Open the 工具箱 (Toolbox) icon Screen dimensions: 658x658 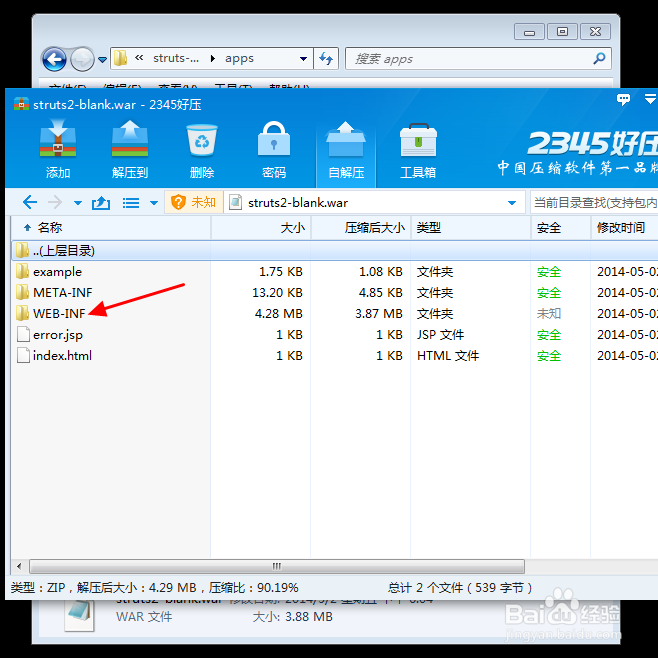point(418,150)
